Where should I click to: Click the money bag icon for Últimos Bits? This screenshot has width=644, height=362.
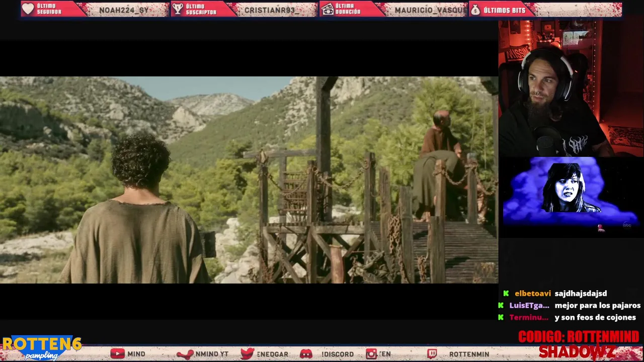[x=475, y=10]
